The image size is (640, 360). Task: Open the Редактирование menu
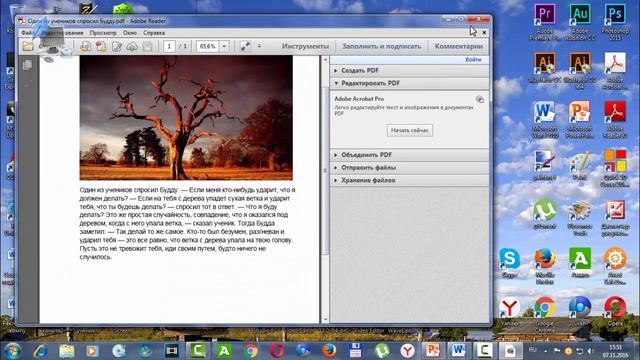tap(62, 33)
